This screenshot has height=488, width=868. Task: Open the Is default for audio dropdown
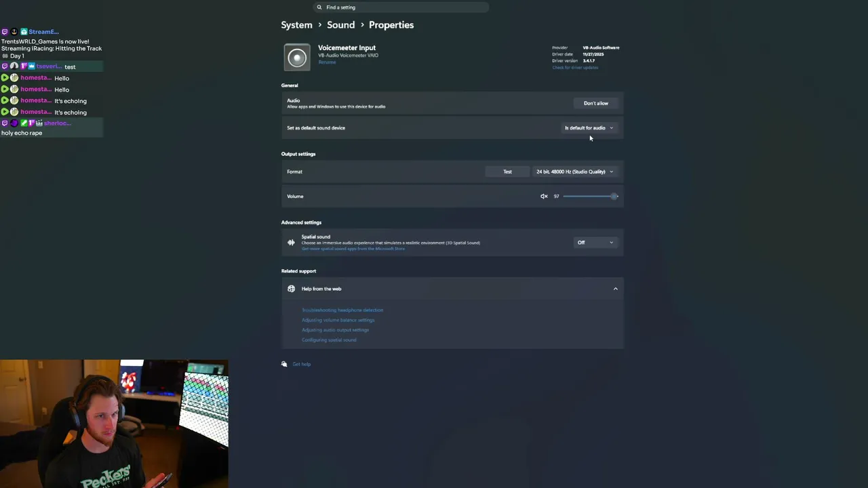589,127
